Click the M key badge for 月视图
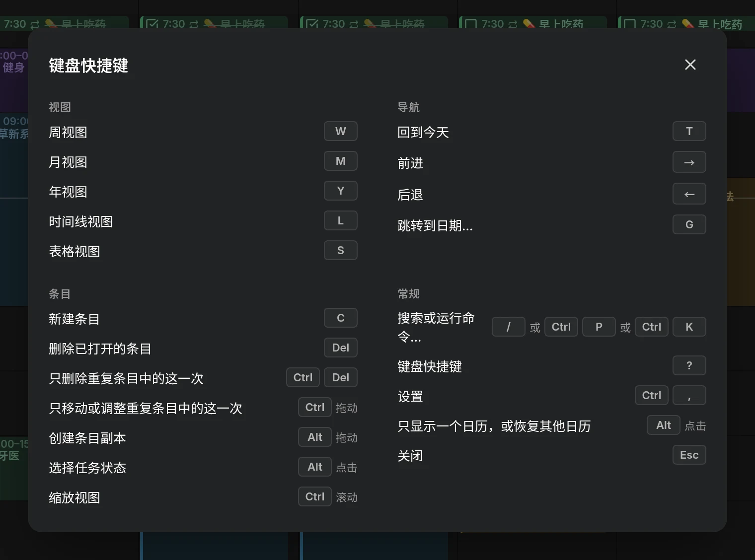Screen dimensions: 755x560 pos(341,161)
